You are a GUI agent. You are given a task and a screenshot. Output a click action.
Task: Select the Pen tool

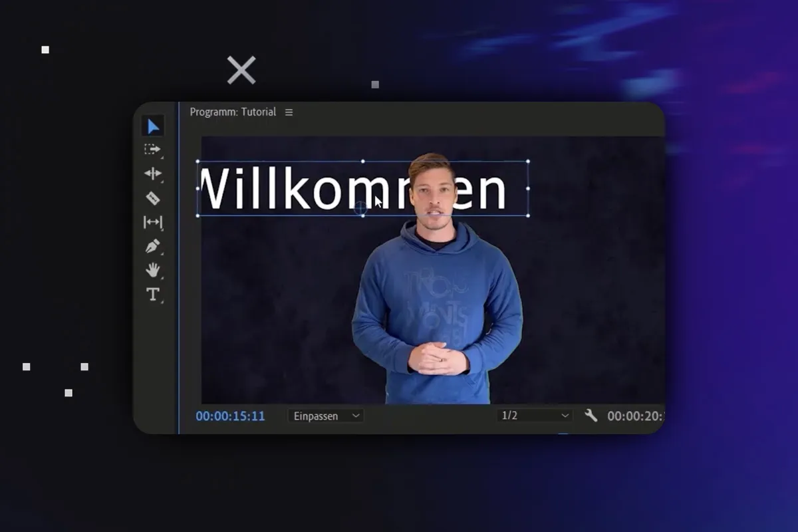(153, 246)
